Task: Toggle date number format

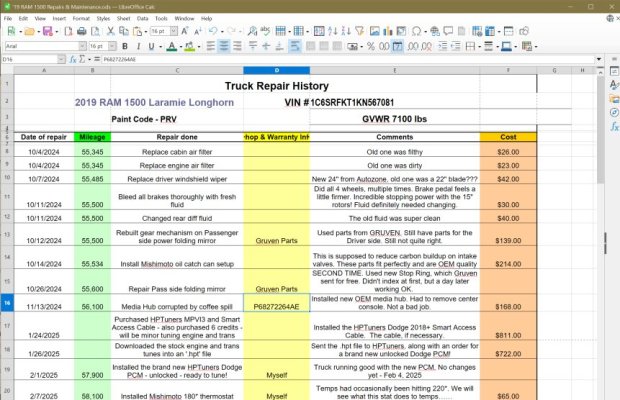Action: pyautogui.click(x=397, y=46)
